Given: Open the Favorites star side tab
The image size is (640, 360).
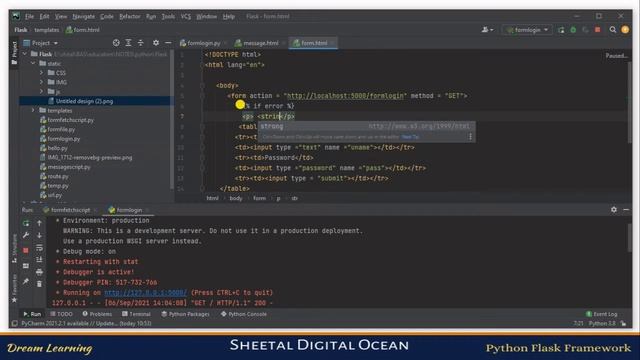Looking at the screenshot, I should (14, 289).
